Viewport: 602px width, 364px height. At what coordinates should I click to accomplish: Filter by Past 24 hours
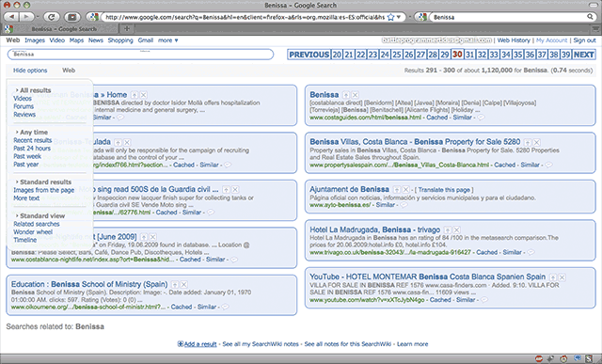point(32,149)
